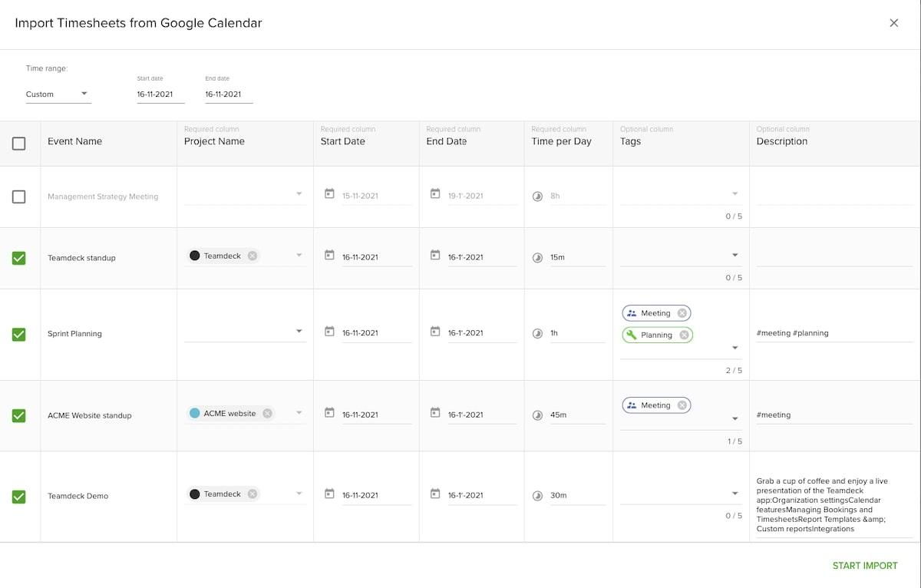Open the Time range Custom dropdown
Image resolution: width=921 pixels, height=588 pixels.
pyautogui.click(x=58, y=94)
